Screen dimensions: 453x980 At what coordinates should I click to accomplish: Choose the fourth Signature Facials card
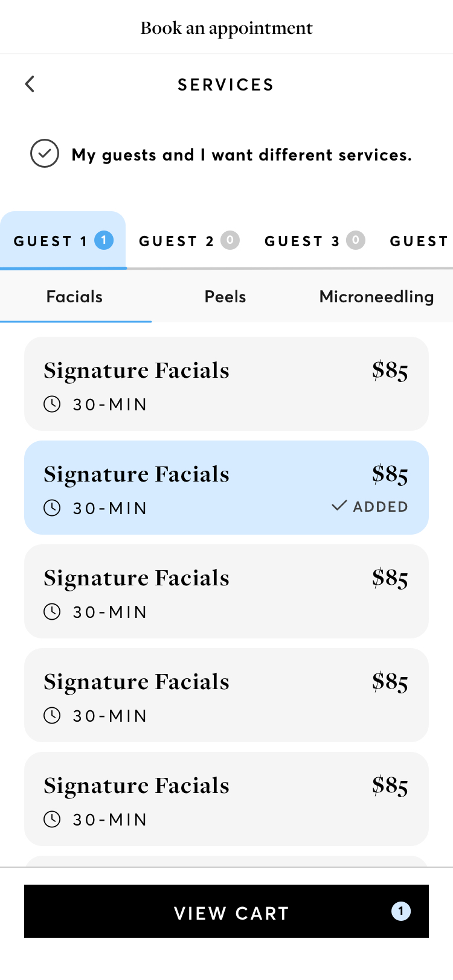tap(226, 695)
